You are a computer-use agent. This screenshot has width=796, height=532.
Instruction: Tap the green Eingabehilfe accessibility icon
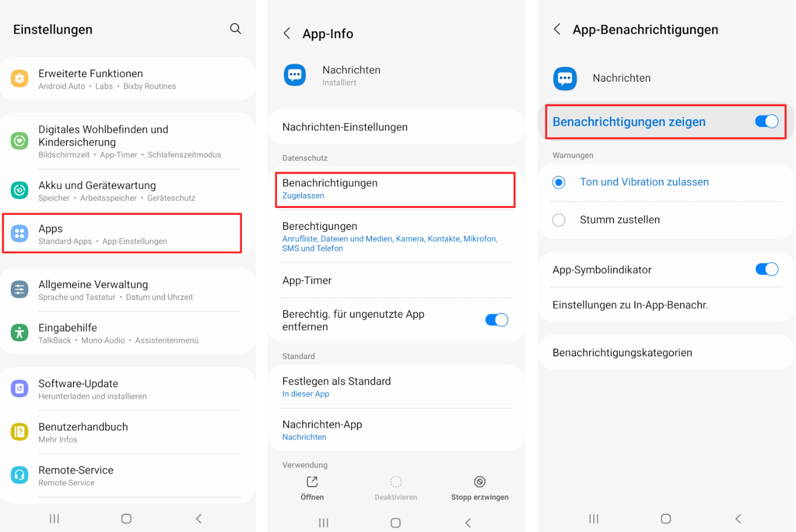[20, 333]
